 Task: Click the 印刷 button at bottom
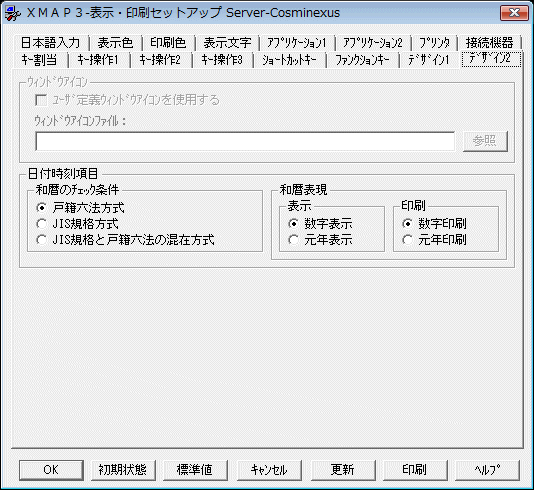pos(415,470)
